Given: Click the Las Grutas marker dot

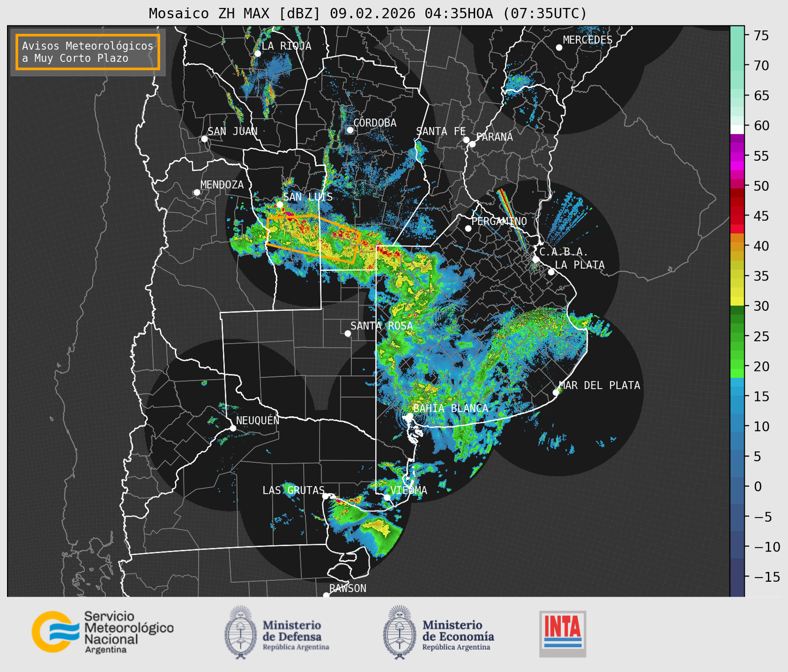Looking at the screenshot, I should (x=326, y=496).
